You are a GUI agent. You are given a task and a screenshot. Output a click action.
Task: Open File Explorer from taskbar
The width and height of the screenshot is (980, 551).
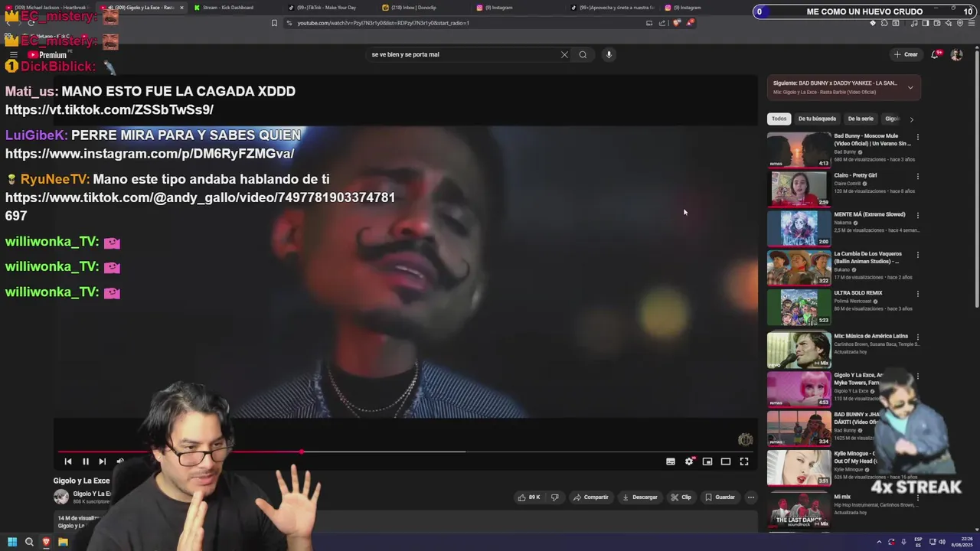pyautogui.click(x=63, y=542)
